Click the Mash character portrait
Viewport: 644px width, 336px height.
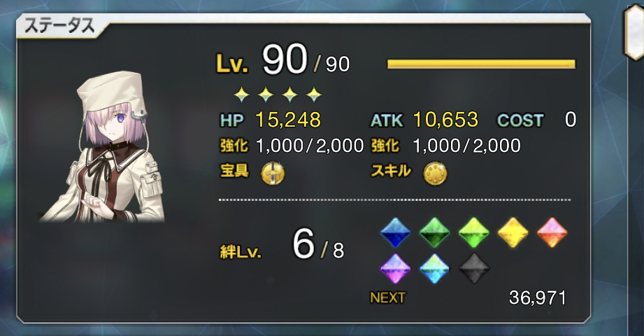tap(106, 147)
